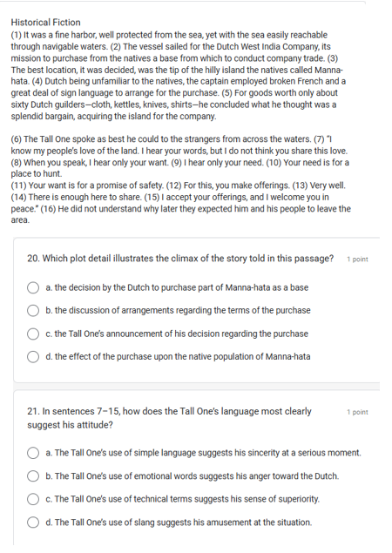Choose simple language sincerity answer
This screenshot has width=392, height=553.
point(33,453)
